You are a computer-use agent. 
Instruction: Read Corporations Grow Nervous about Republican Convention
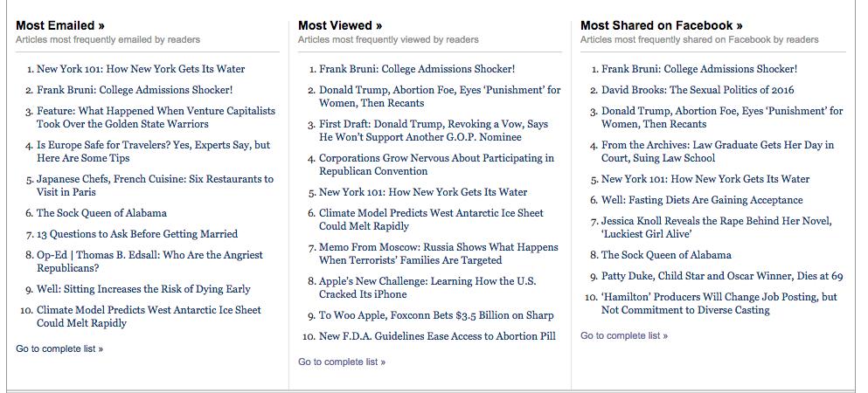click(x=436, y=165)
